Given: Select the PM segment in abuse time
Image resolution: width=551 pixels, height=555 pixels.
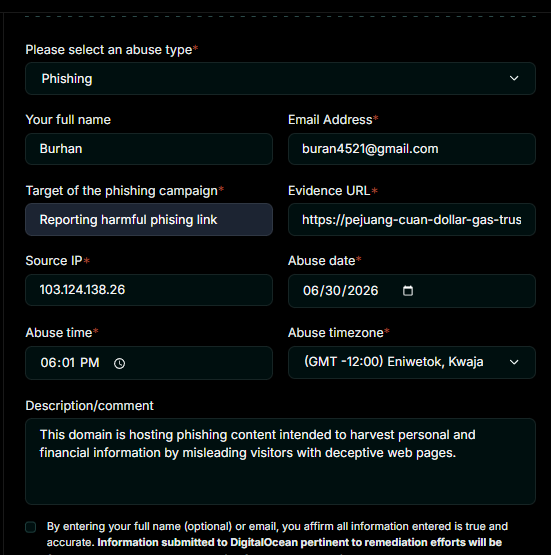Looking at the screenshot, I should pos(90,363).
